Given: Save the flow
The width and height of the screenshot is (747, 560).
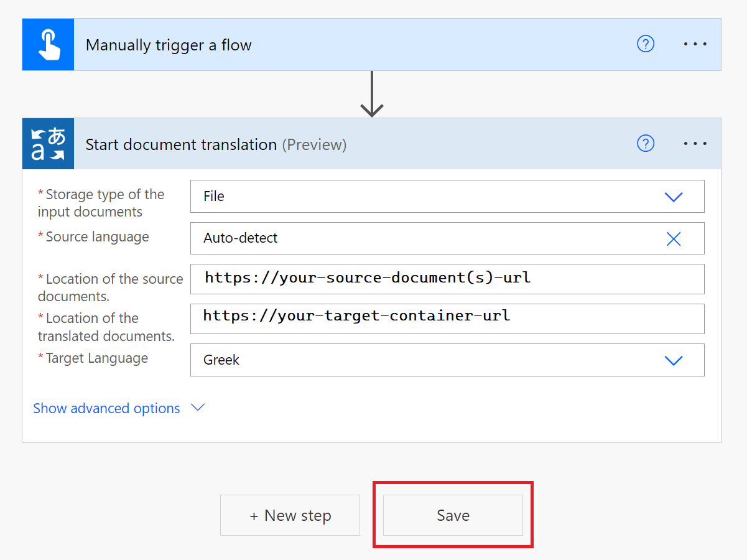Looking at the screenshot, I should pos(453,515).
